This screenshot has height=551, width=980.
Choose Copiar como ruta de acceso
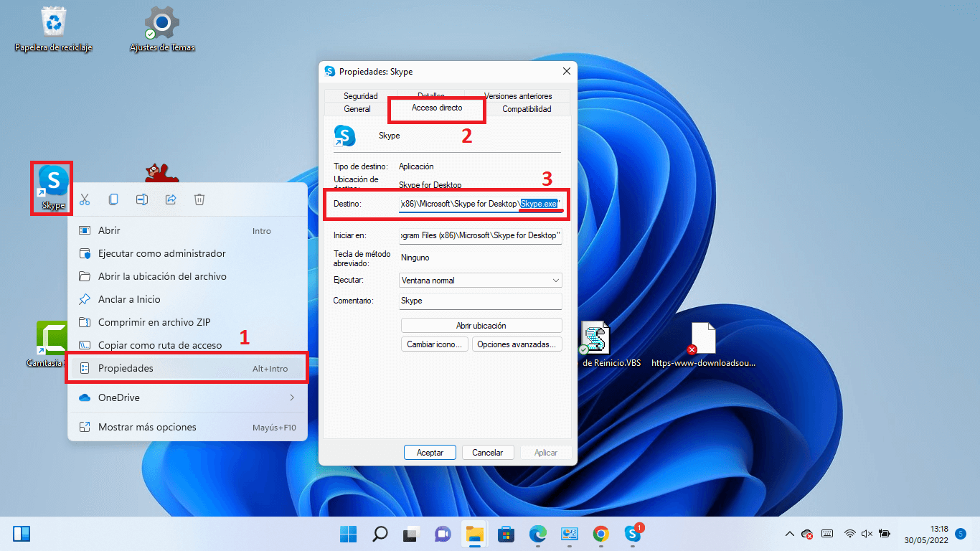pos(187,345)
